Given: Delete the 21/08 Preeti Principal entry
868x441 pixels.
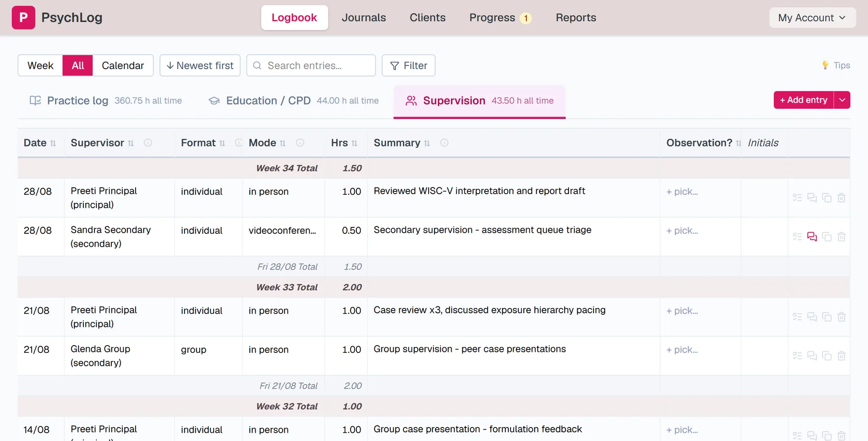Looking at the screenshot, I should tap(841, 317).
